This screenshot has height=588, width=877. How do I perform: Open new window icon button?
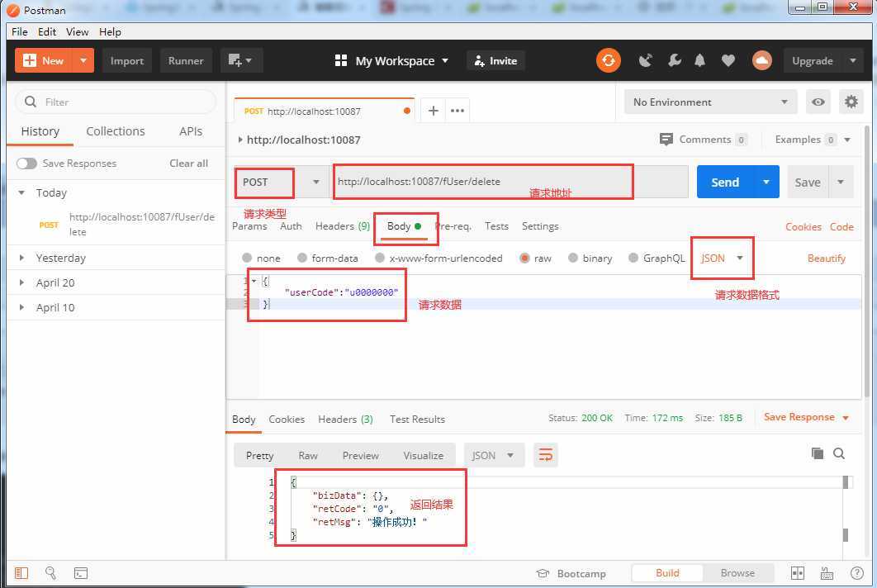(x=241, y=60)
